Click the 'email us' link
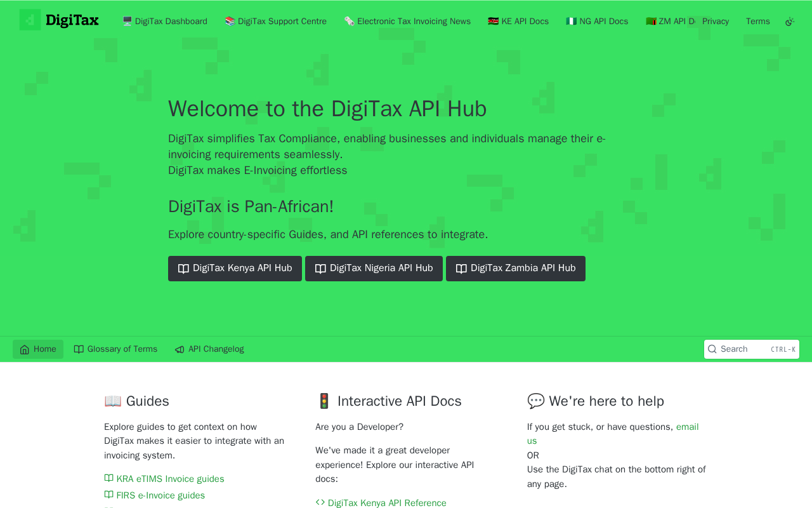This screenshot has width=812, height=508. coord(613,434)
